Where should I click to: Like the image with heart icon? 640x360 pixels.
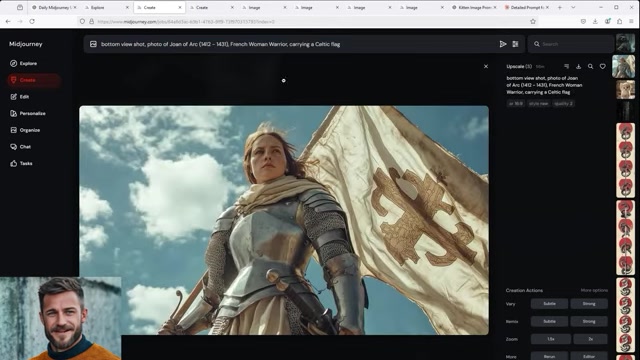602,66
